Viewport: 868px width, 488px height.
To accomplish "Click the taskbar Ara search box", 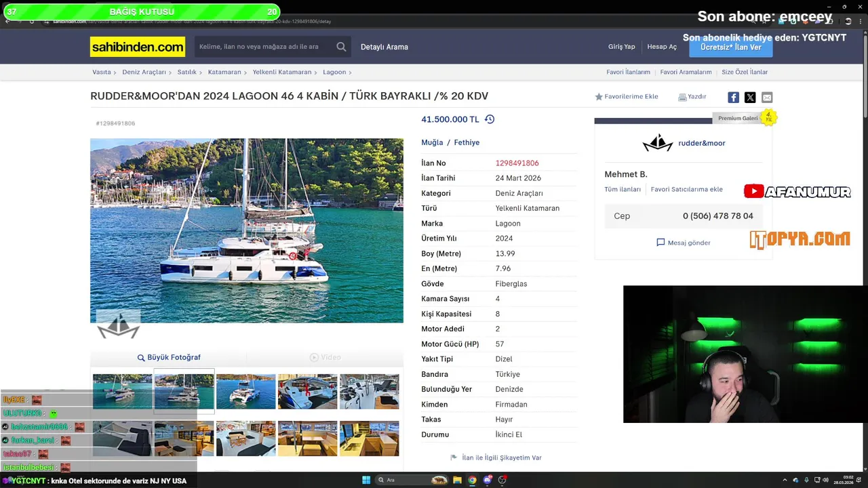I will pyautogui.click(x=411, y=480).
